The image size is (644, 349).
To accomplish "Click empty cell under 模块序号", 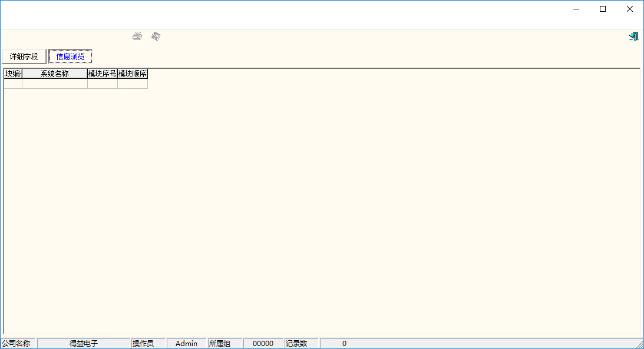I will pos(103,84).
